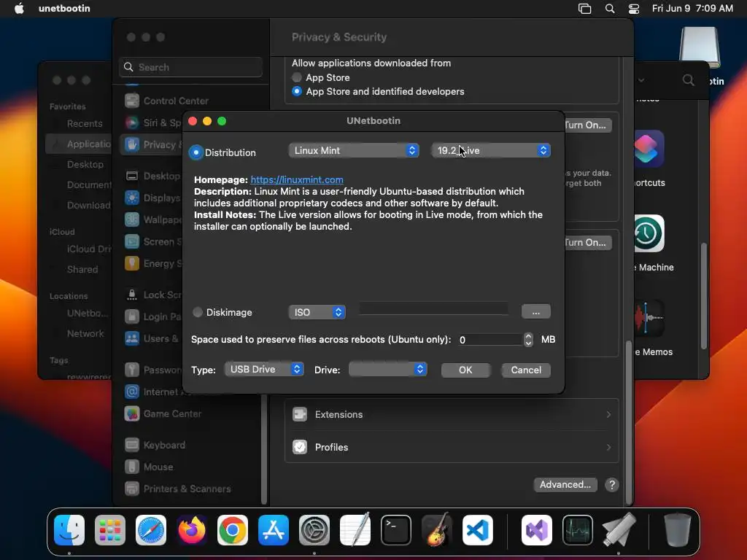Expand the Extensions row chevron
The image size is (747, 560).
pyautogui.click(x=608, y=414)
